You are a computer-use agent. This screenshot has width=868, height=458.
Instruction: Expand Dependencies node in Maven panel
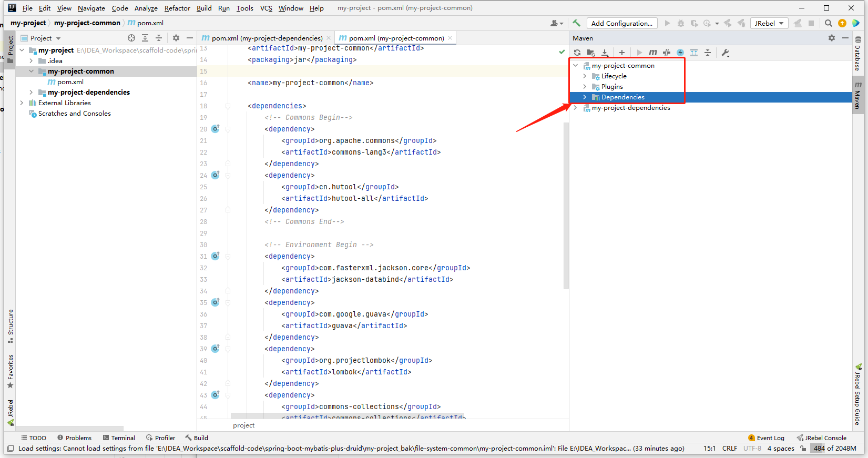[585, 97]
